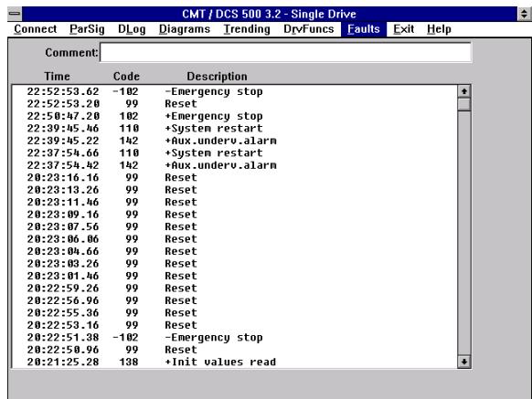532x399 pixels.
Task: Click the Code column header
Action: (x=126, y=77)
